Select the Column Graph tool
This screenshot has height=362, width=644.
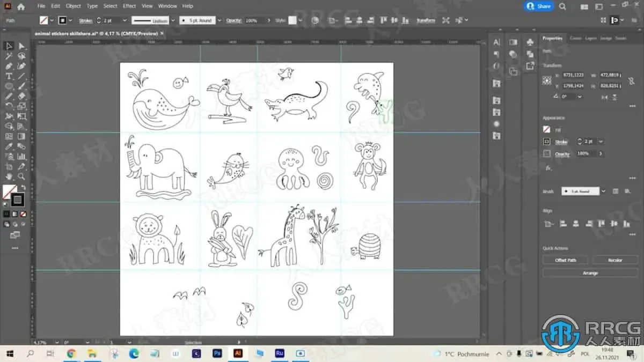click(x=21, y=157)
